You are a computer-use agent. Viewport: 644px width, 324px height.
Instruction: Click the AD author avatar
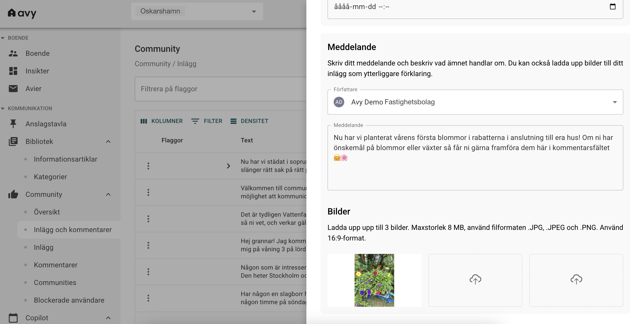[339, 102]
